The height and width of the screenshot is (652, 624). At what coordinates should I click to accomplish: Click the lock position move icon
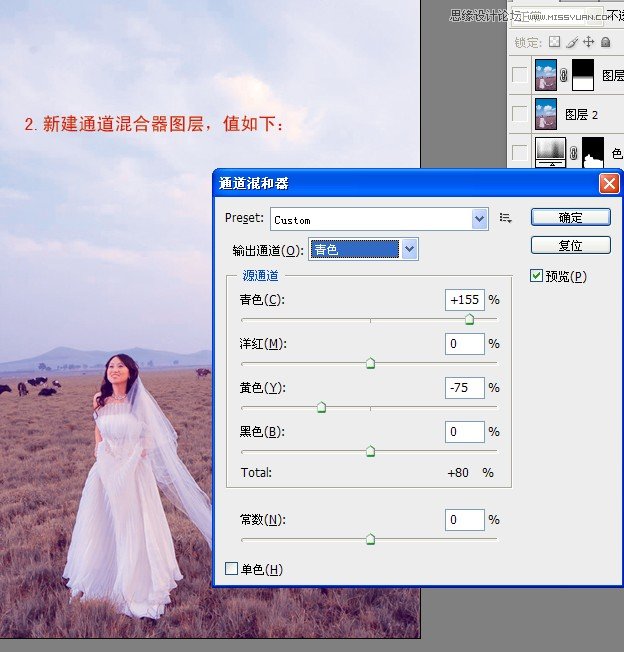tap(588, 42)
